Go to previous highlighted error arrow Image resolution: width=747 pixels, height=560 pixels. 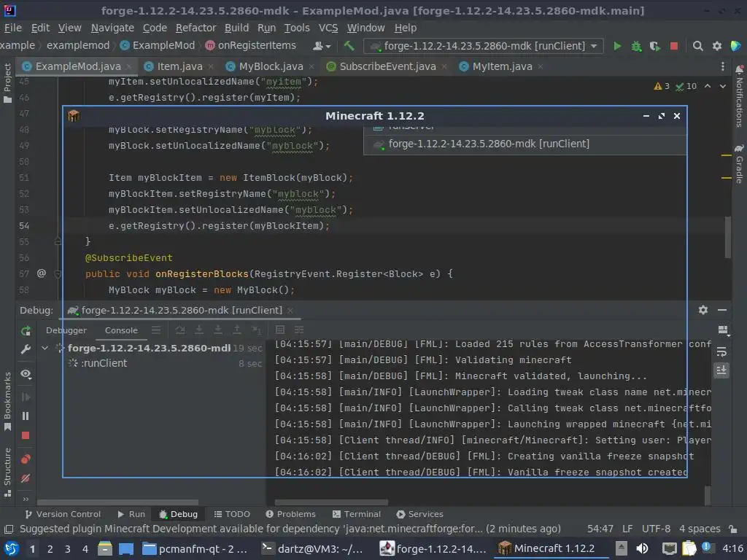[708, 86]
